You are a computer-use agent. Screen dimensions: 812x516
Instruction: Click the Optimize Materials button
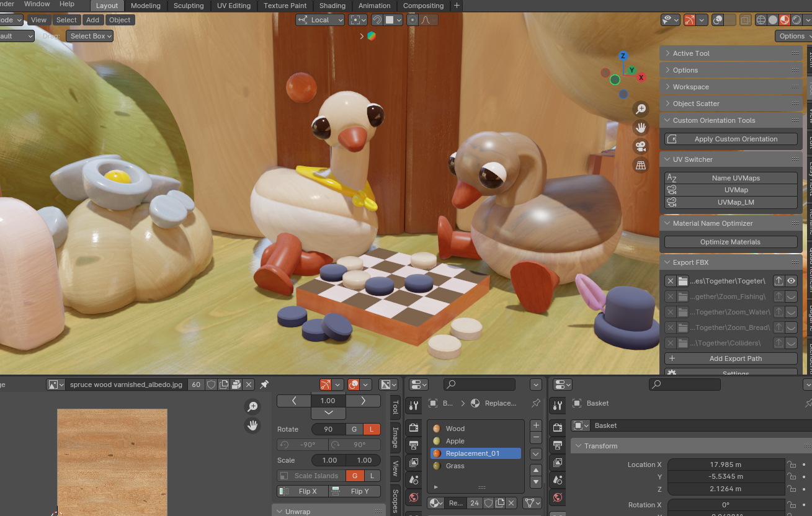730,242
